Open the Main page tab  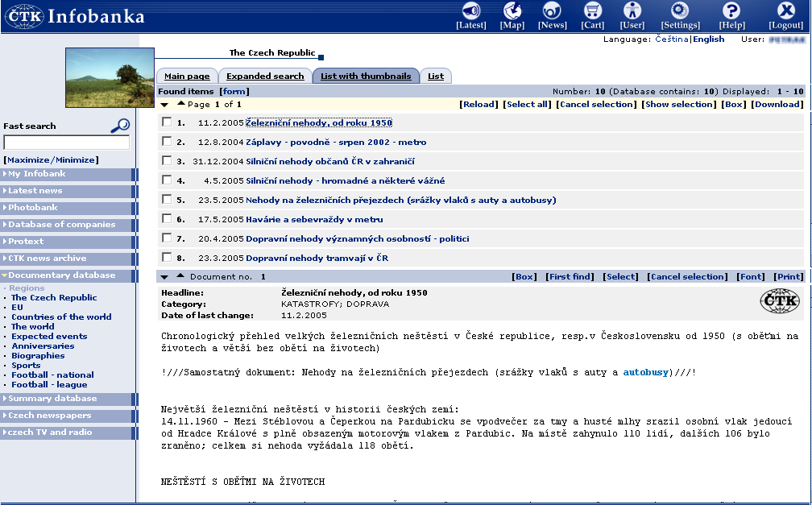(x=187, y=77)
